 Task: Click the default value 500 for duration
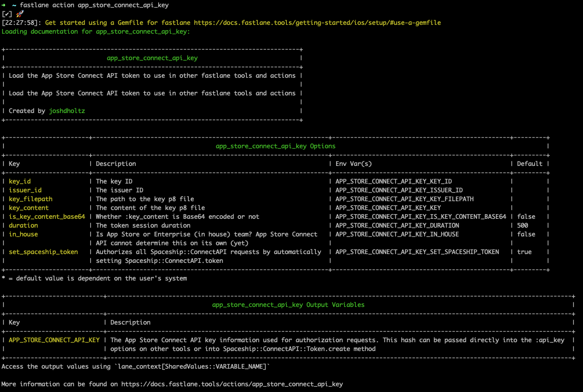pyautogui.click(x=522, y=226)
